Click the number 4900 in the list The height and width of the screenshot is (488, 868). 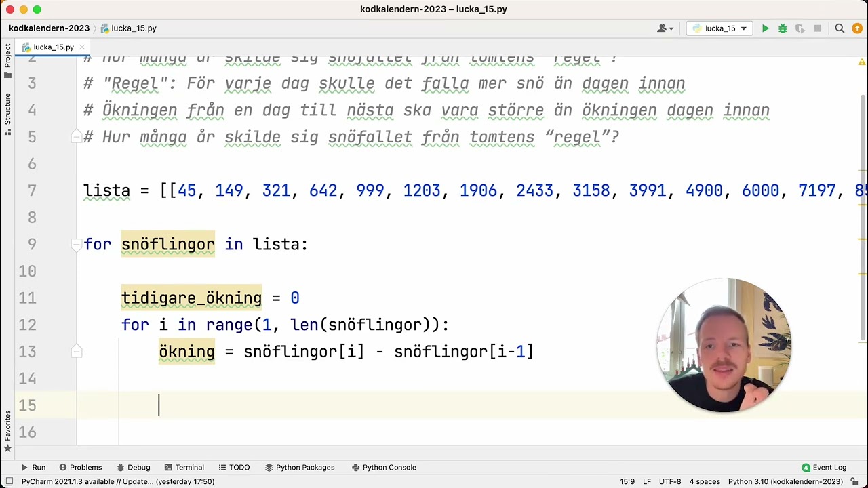pyautogui.click(x=704, y=191)
